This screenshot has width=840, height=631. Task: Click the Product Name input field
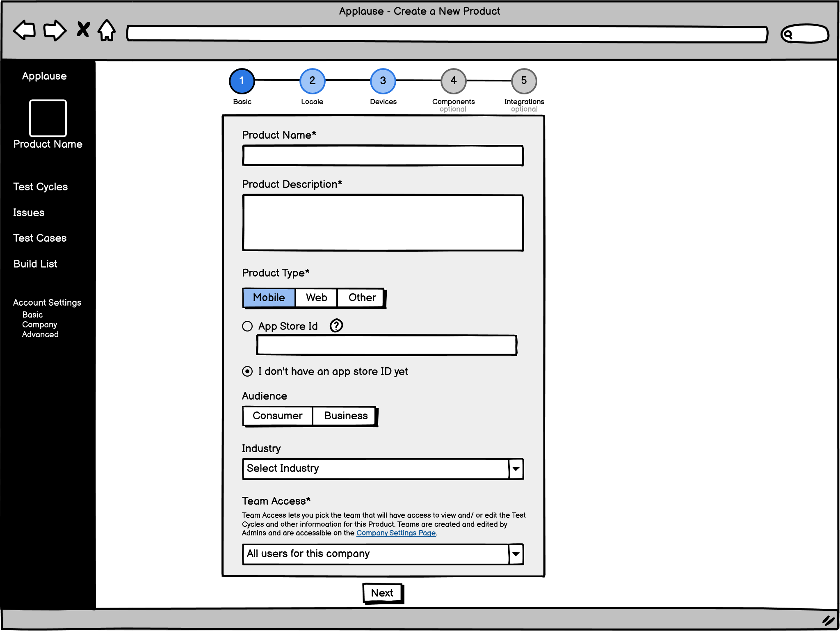(383, 156)
